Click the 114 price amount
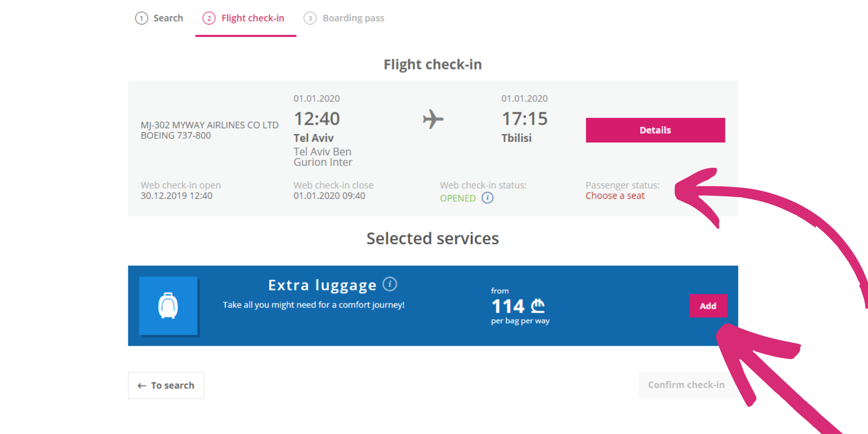This screenshot has height=434, width=868. pyautogui.click(x=508, y=306)
